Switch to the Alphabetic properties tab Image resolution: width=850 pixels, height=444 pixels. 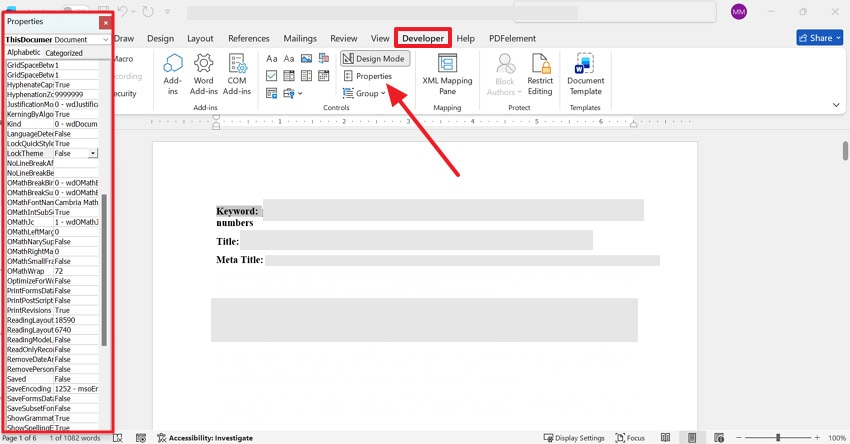(23, 53)
